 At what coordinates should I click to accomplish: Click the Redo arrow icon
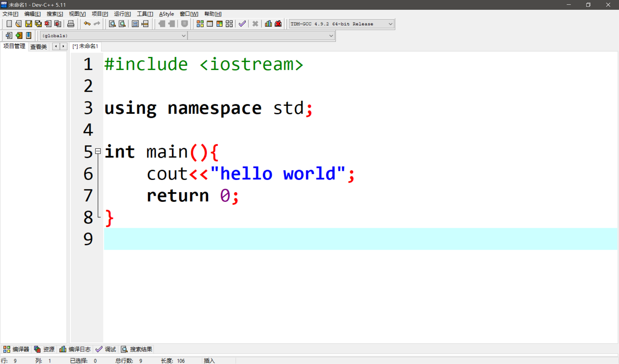point(97,24)
